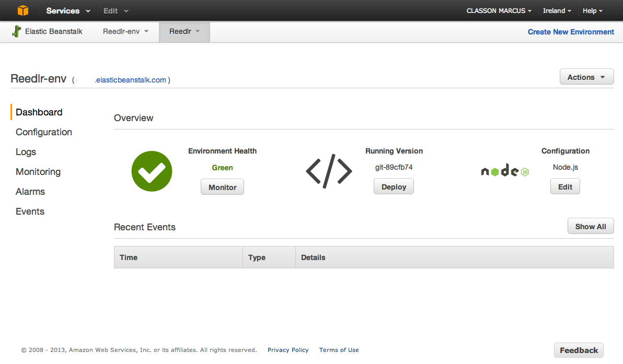Select Configuration in the left sidebar
This screenshot has width=623, height=364.
pos(44,132)
